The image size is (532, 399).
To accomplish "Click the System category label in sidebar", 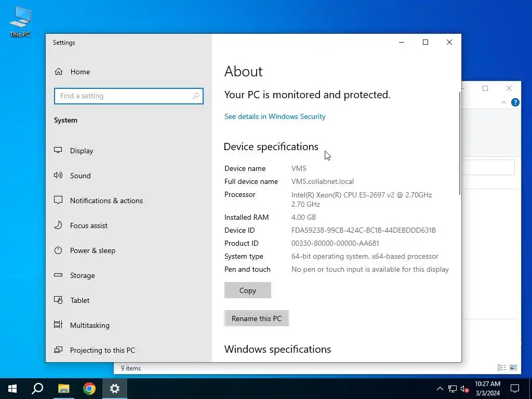I will pyautogui.click(x=66, y=120).
